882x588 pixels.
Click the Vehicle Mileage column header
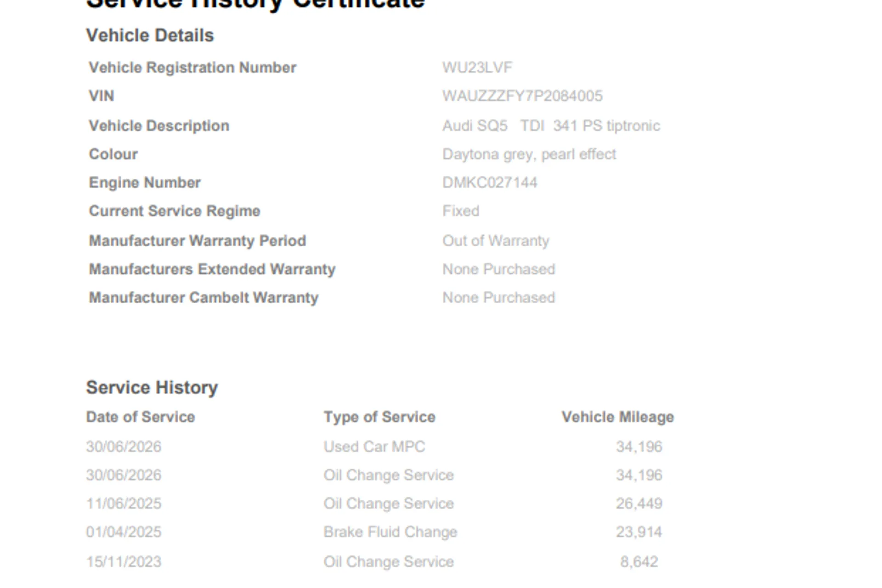618,417
